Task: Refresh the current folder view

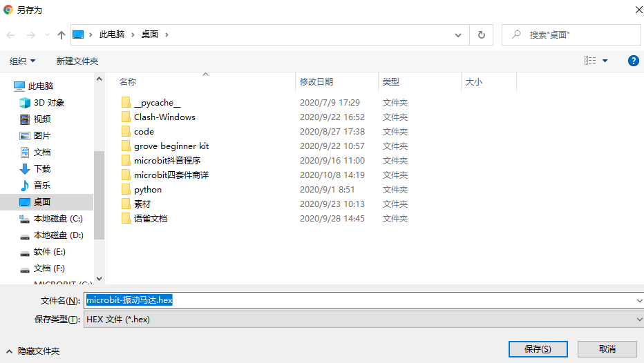Action: click(482, 35)
